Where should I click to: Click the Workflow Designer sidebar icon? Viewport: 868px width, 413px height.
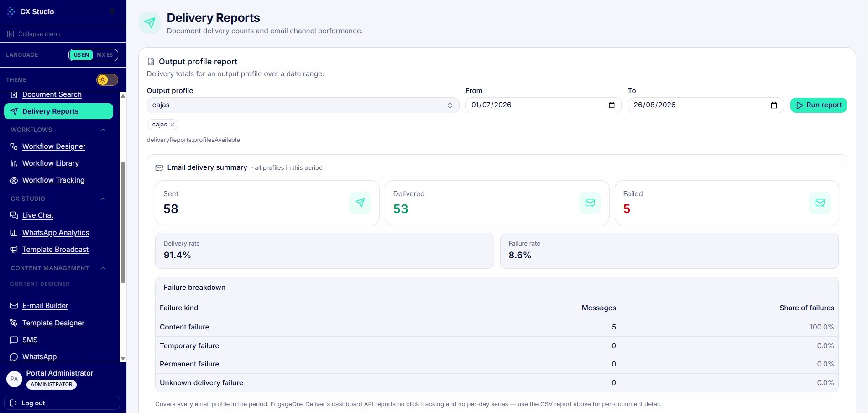14,146
